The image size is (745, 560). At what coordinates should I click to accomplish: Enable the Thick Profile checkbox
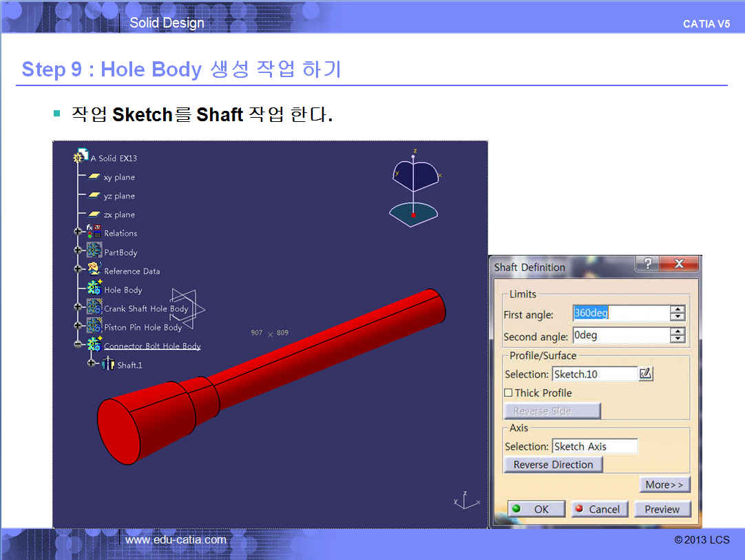coord(508,393)
